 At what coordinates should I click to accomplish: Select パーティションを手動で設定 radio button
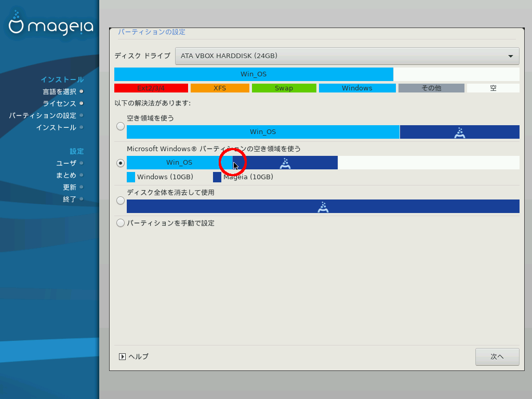pyautogui.click(x=121, y=223)
